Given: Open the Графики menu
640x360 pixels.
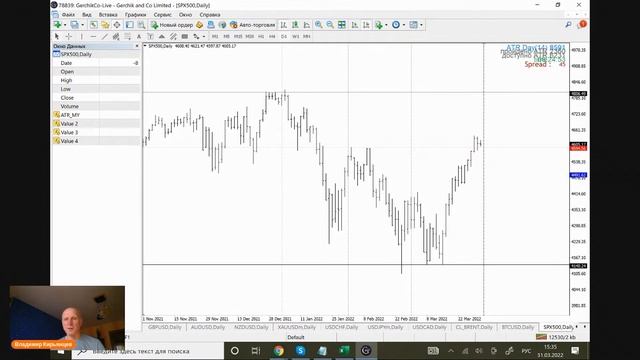Looking at the screenshot, I should (136, 15).
